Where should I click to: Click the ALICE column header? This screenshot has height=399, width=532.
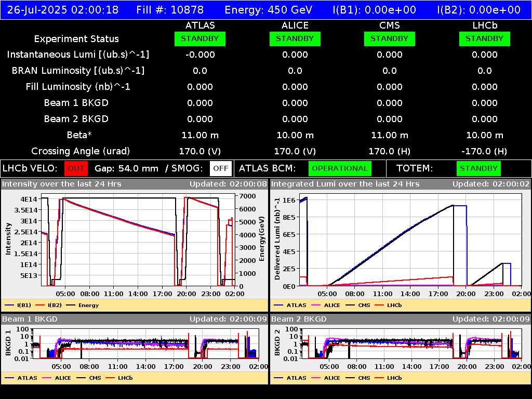[x=295, y=25]
